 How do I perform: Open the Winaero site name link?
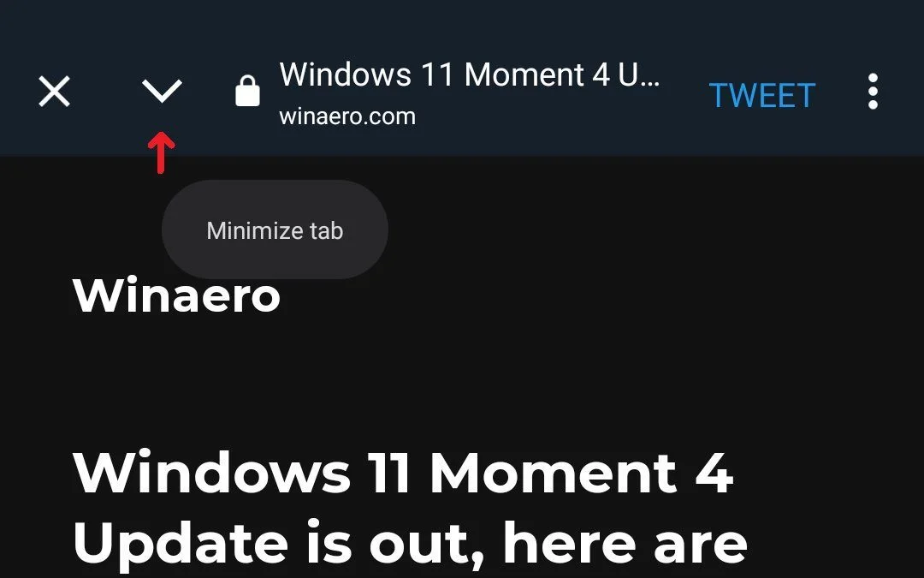point(176,295)
